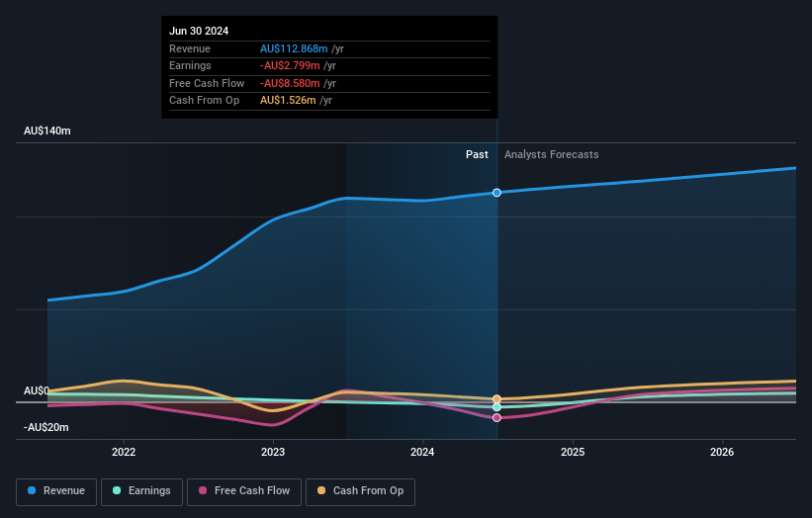Click the pink dot in Free Cash Flow legend
Viewport: 812px width, 518px height.
(203, 490)
